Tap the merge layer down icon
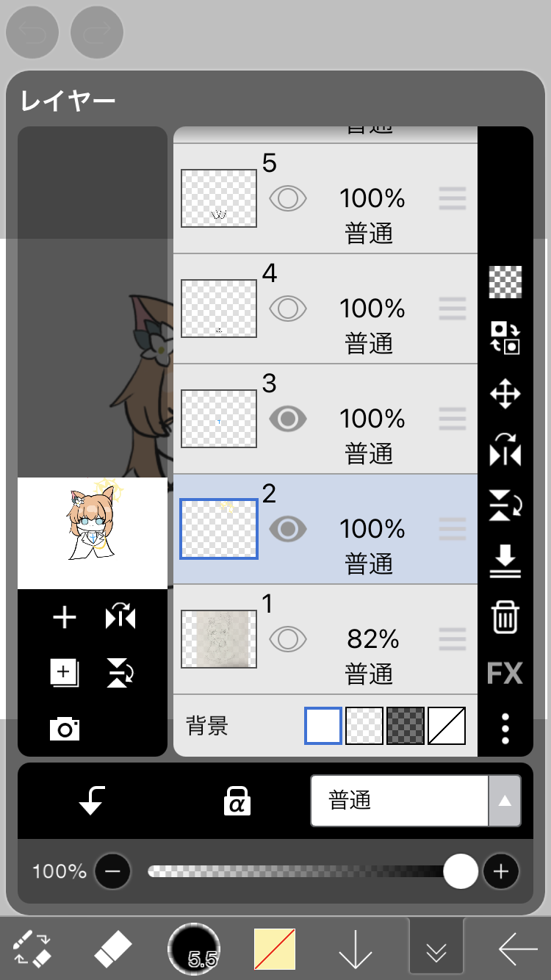Screen dimensions: 551x980 click(x=505, y=563)
